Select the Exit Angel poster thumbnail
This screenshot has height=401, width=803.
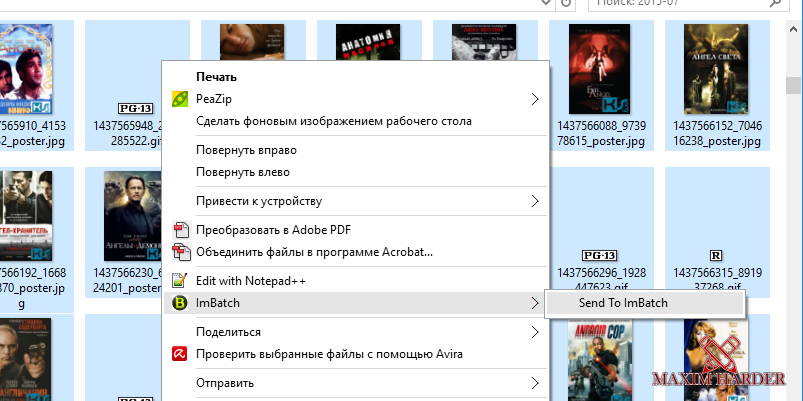point(600,69)
